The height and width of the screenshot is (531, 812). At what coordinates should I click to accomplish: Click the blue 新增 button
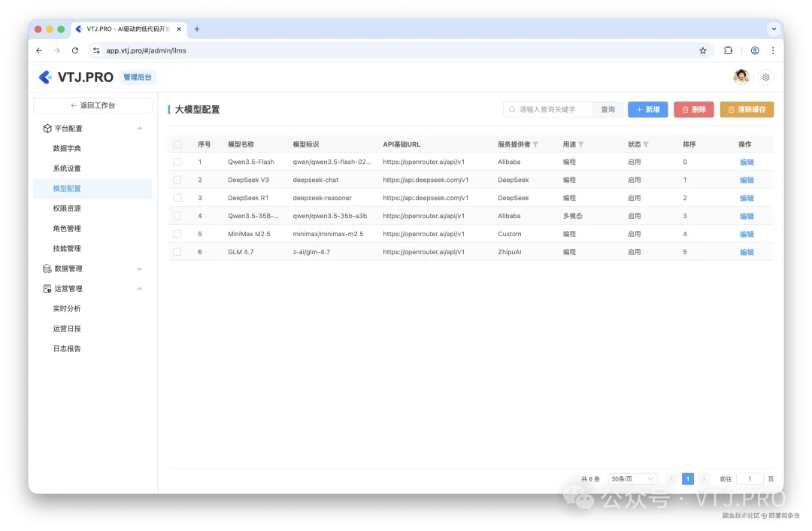pos(647,109)
